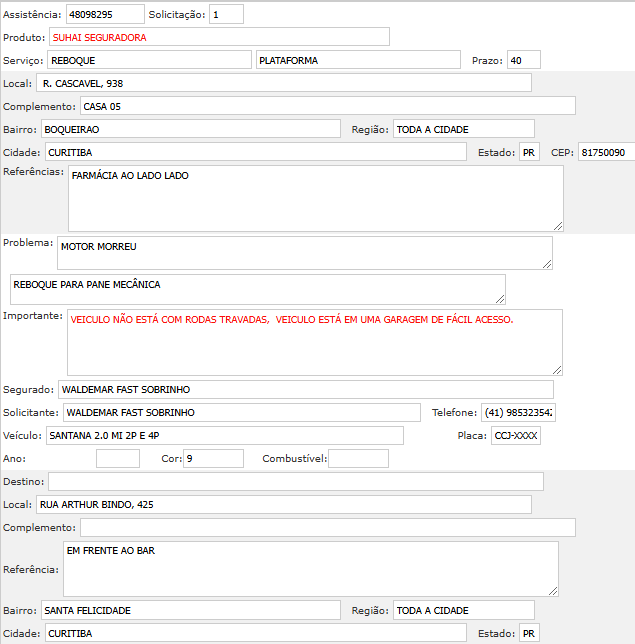Click the destination Cidade field under SANTA FELICIDADE

click(x=256, y=633)
